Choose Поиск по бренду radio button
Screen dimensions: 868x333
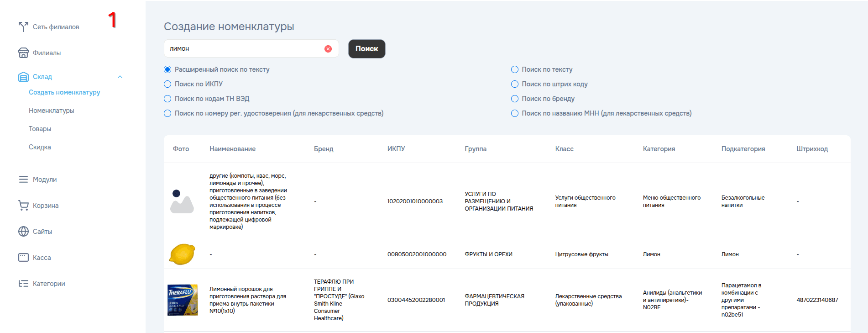point(515,99)
